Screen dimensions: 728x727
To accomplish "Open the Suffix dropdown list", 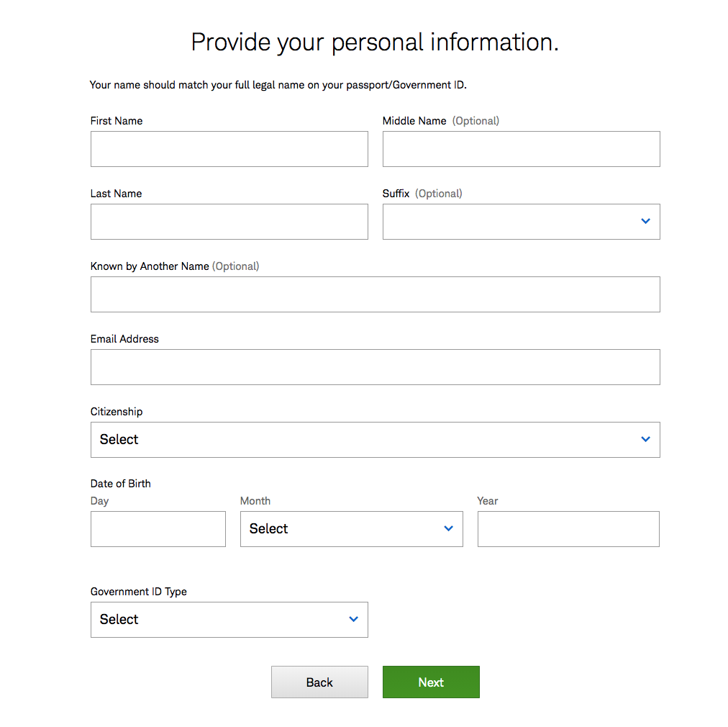I will tap(521, 221).
